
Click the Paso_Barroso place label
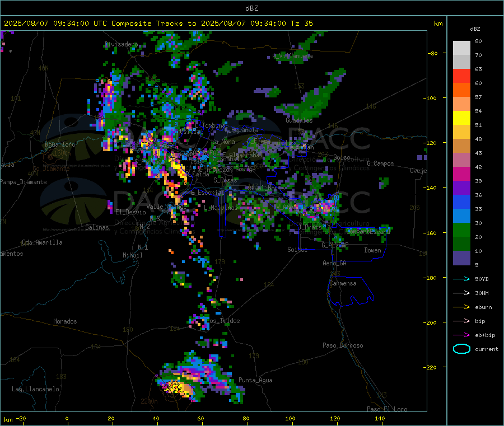(x=343, y=346)
